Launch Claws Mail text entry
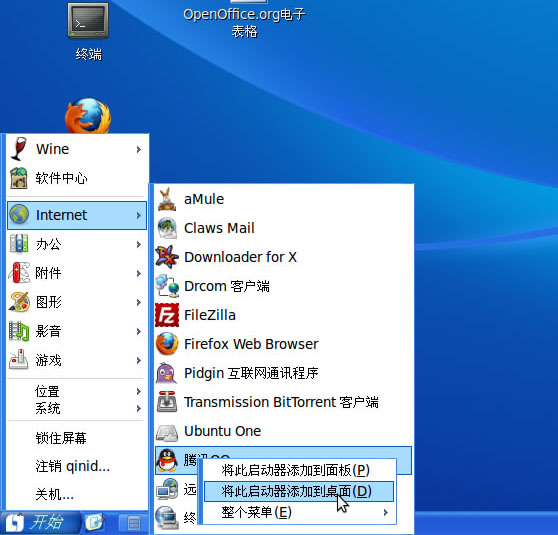The image size is (558, 535). pyautogui.click(x=219, y=228)
